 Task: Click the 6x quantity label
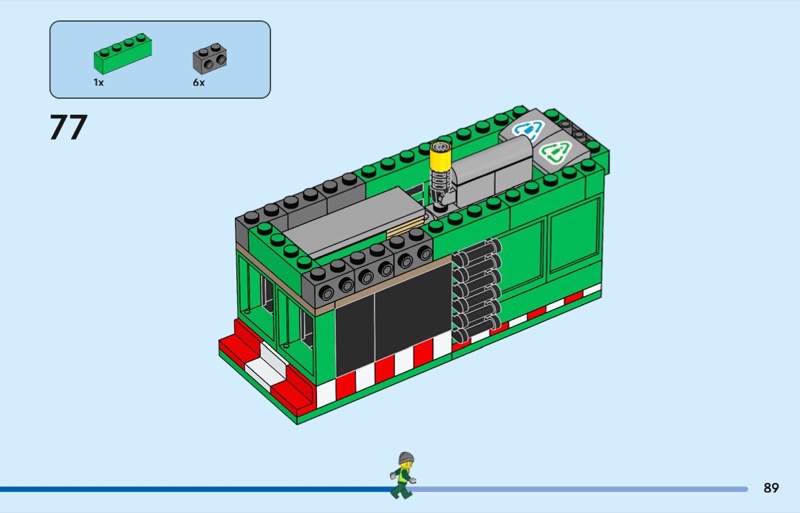click(x=199, y=83)
